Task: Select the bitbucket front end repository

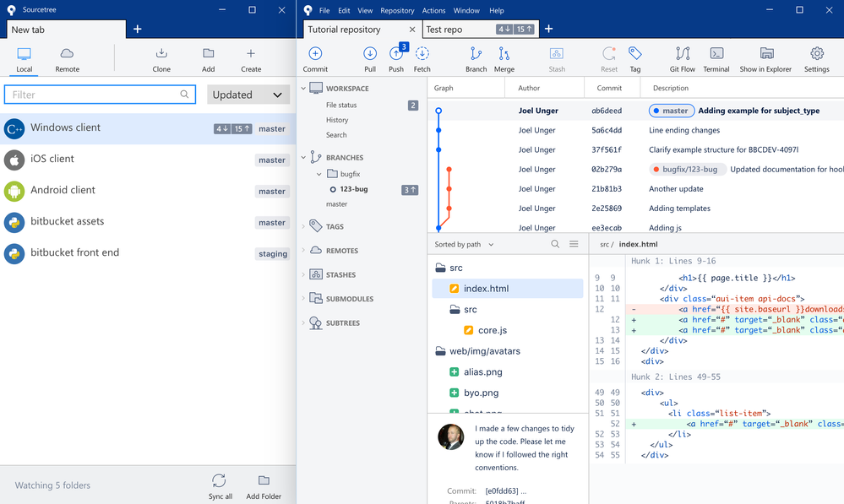Action: (x=148, y=253)
